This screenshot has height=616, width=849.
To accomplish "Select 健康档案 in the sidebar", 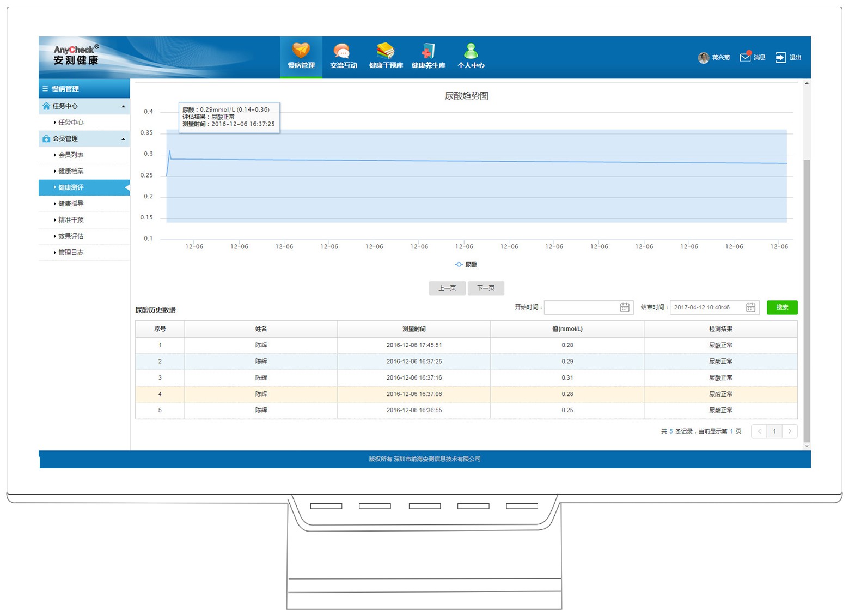I will [71, 171].
